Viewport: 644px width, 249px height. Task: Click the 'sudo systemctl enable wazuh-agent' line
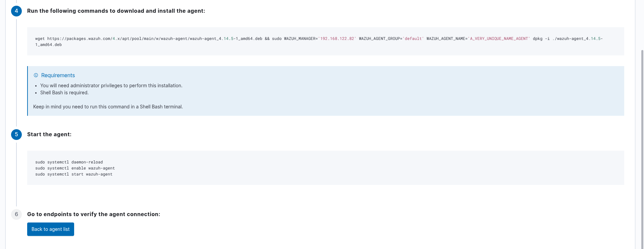(75, 168)
